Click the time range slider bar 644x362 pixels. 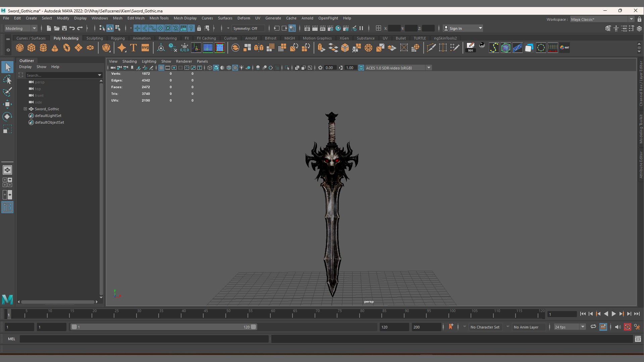pos(164,327)
